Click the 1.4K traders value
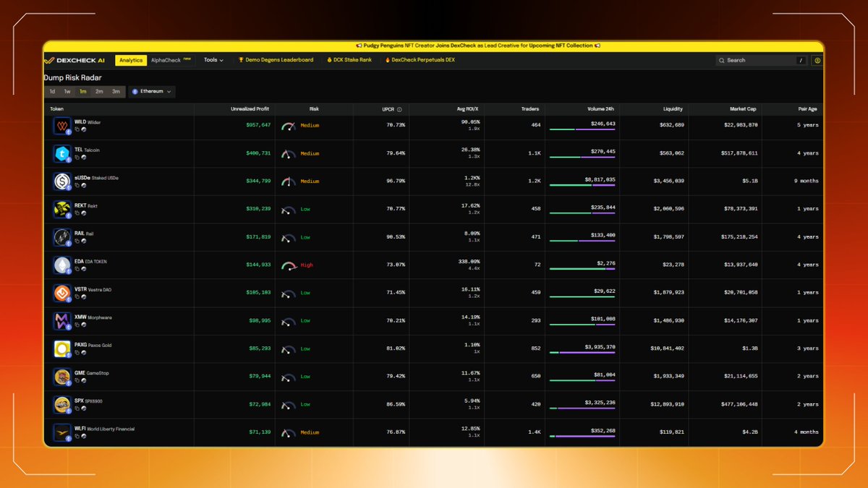Screen dimensions: 868x488 pyautogui.click(x=533, y=432)
